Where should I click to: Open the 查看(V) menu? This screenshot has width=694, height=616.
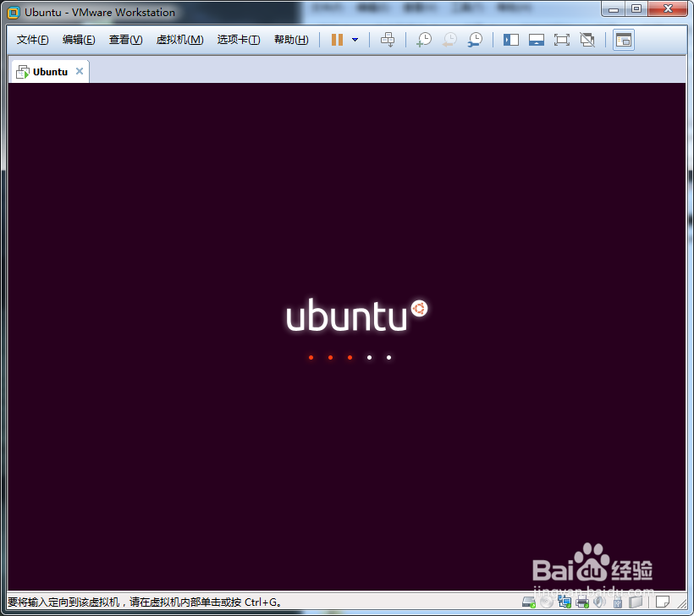click(126, 40)
